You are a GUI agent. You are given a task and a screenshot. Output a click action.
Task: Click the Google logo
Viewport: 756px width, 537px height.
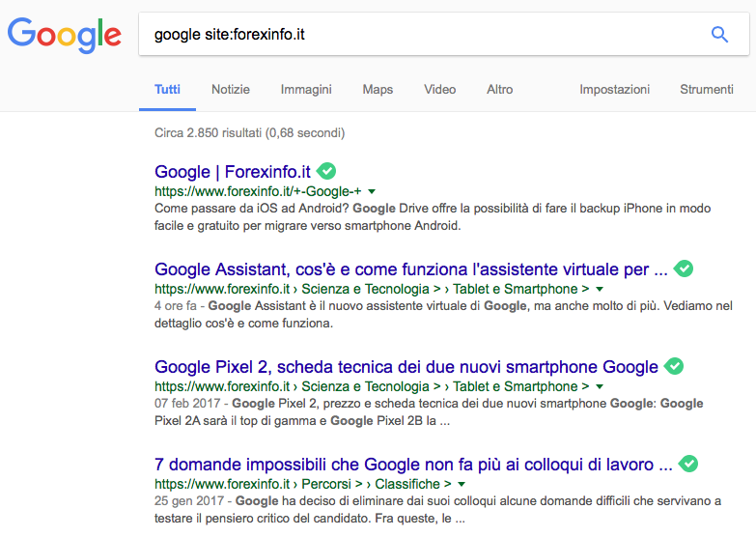point(65,36)
